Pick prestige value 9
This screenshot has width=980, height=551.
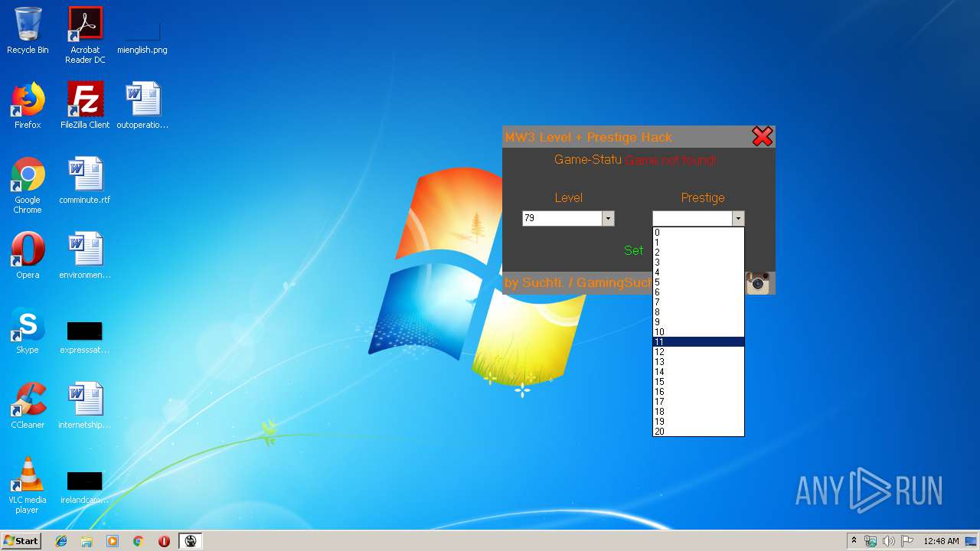(x=698, y=322)
